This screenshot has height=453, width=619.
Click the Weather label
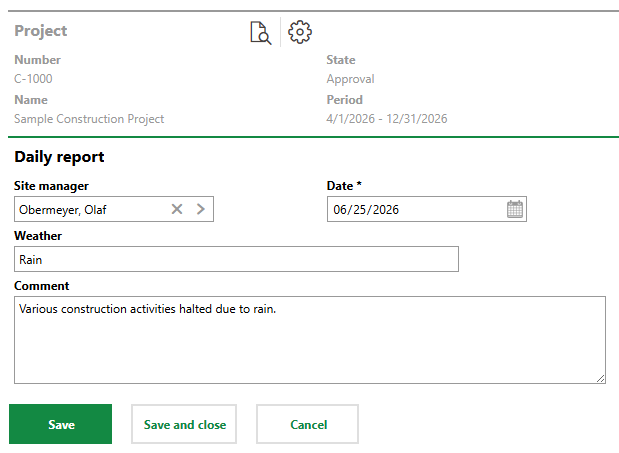[x=38, y=236]
